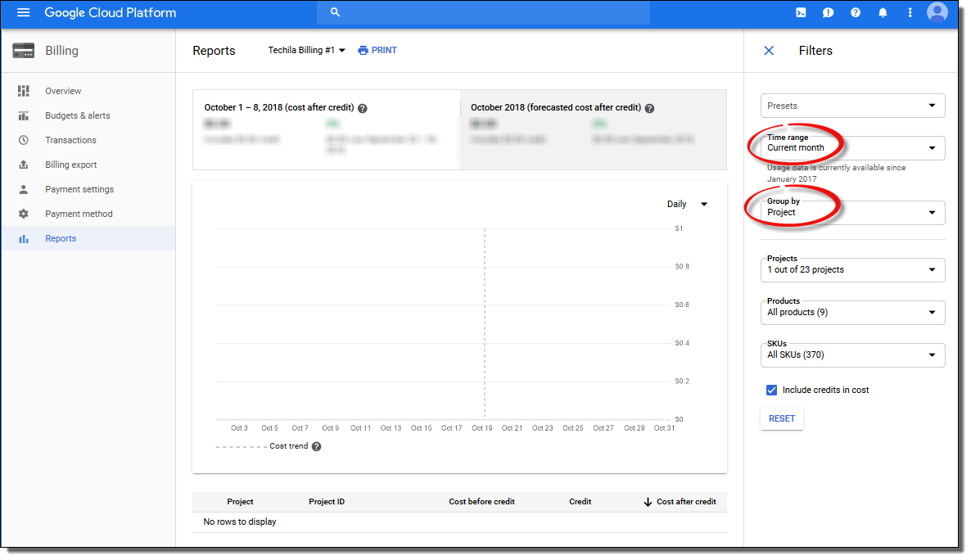971x560 pixels.
Task: Click help icon beside forecasted cost
Action: point(649,108)
